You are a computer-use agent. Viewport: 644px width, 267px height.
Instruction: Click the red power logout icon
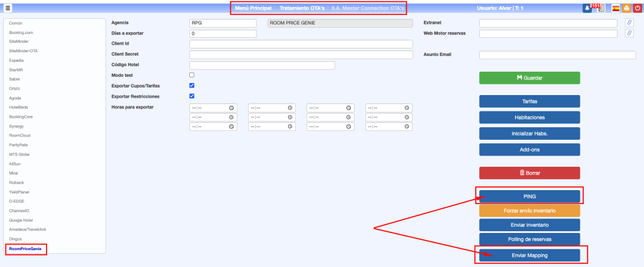tap(637, 8)
